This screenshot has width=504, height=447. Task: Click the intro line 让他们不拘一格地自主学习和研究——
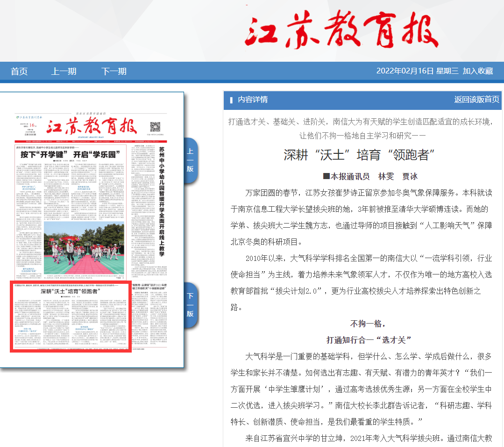coord(362,136)
